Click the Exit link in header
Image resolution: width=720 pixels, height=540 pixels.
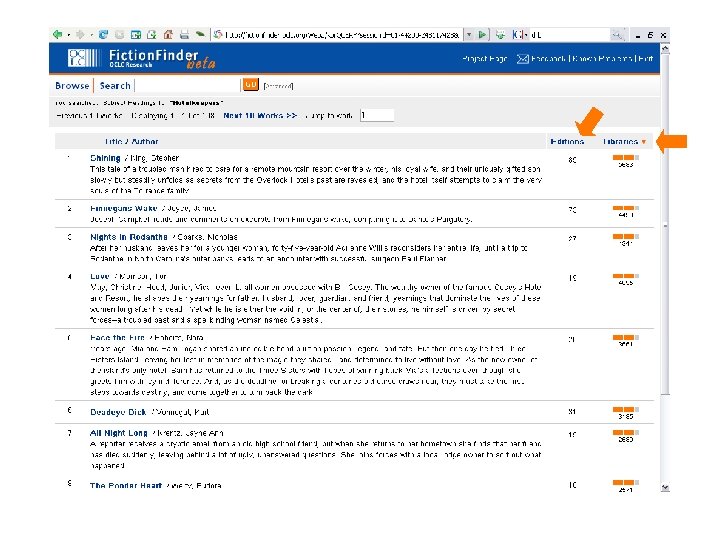[x=645, y=59]
